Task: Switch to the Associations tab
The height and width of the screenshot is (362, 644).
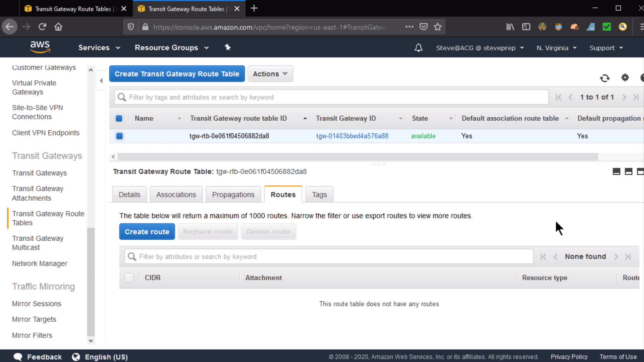Action: (176, 195)
